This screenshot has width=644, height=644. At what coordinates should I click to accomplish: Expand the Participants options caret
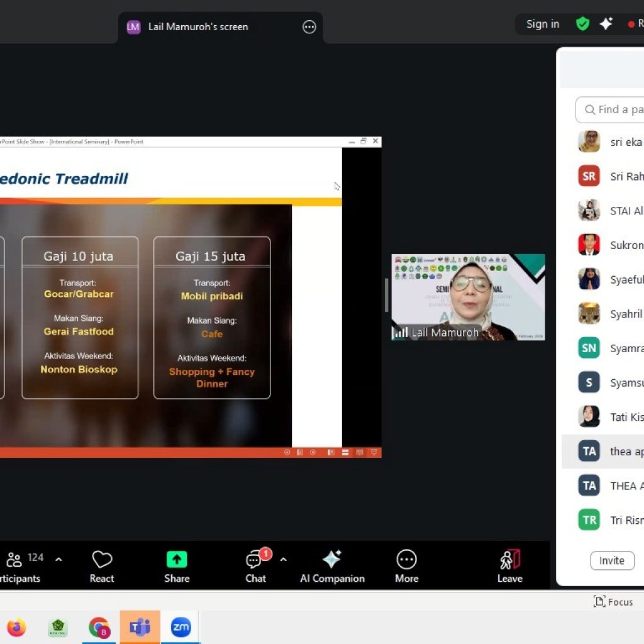tap(58, 559)
